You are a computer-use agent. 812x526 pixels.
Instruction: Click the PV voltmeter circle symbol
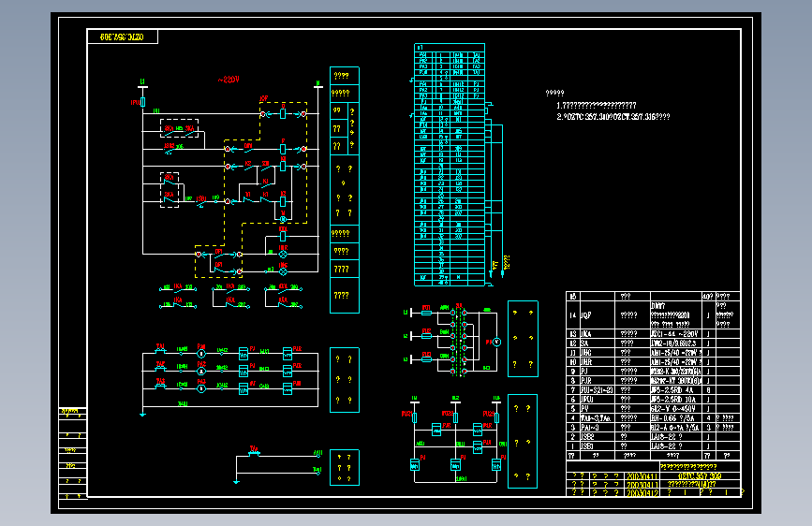tap(496, 342)
